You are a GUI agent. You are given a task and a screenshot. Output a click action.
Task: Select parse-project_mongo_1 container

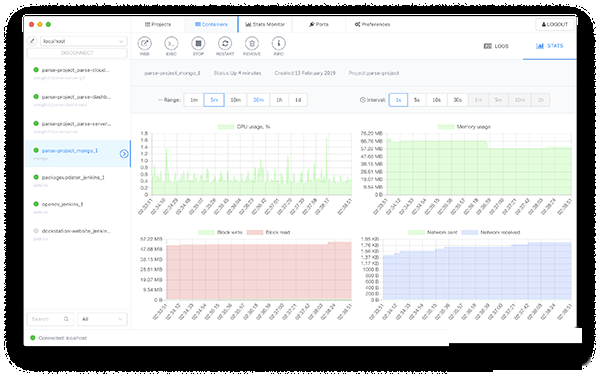pyautogui.click(x=78, y=154)
